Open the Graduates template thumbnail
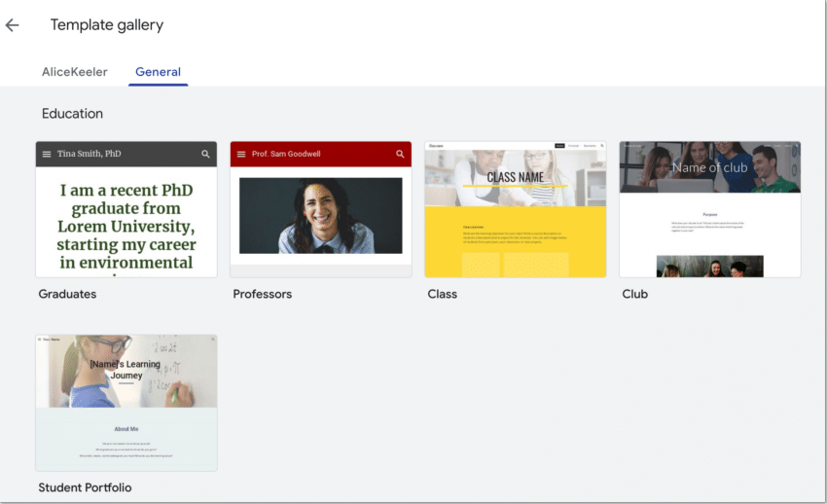 tap(126, 209)
